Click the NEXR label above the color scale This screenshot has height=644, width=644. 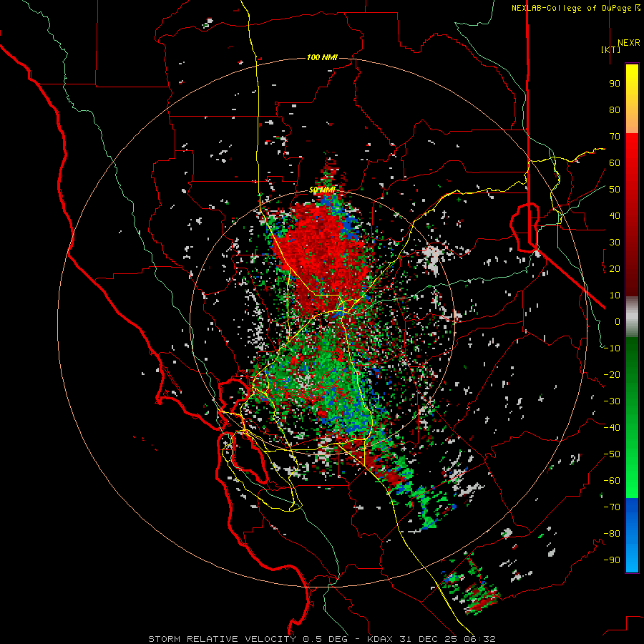point(628,43)
